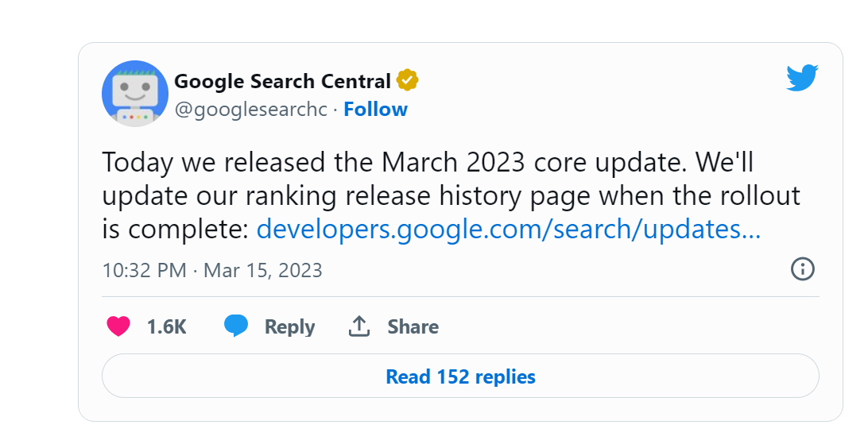
Task: Open the Google Search Central profile name
Action: click(x=282, y=81)
